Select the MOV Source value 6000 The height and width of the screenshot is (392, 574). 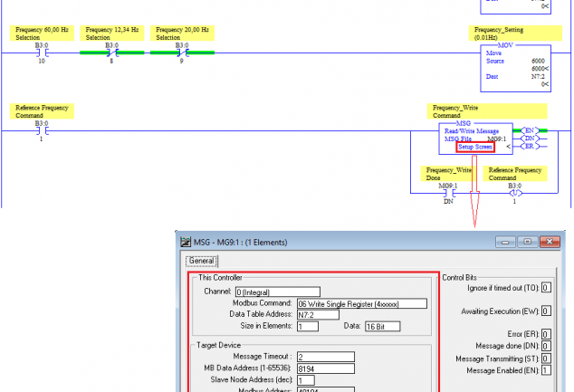coord(538,62)
